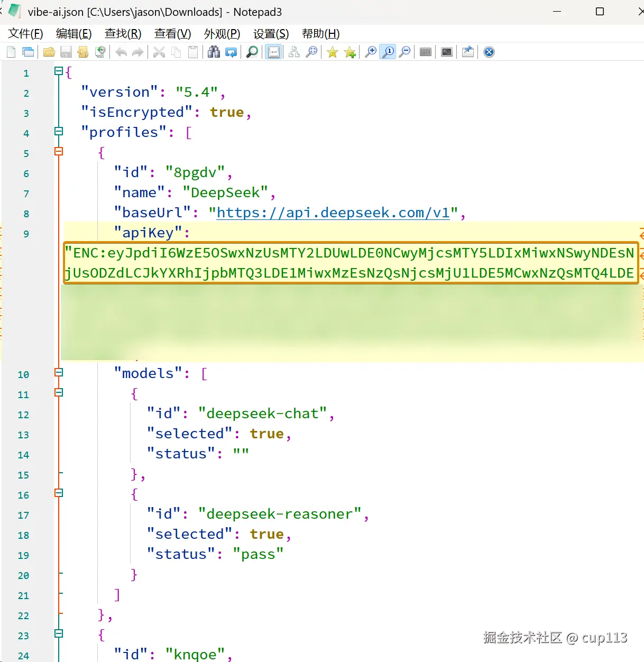Toggle Always On Top pin icon

[x=468, y=52]
